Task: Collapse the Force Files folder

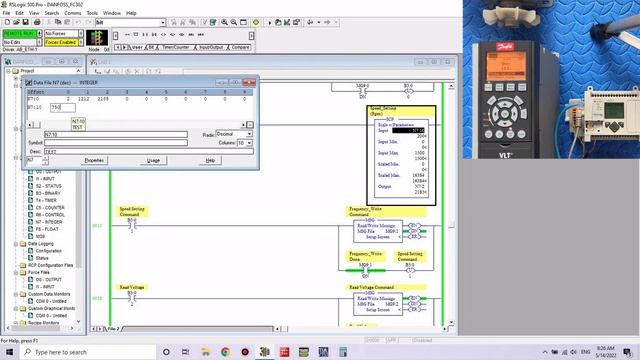Action: (x=16, y=272)
